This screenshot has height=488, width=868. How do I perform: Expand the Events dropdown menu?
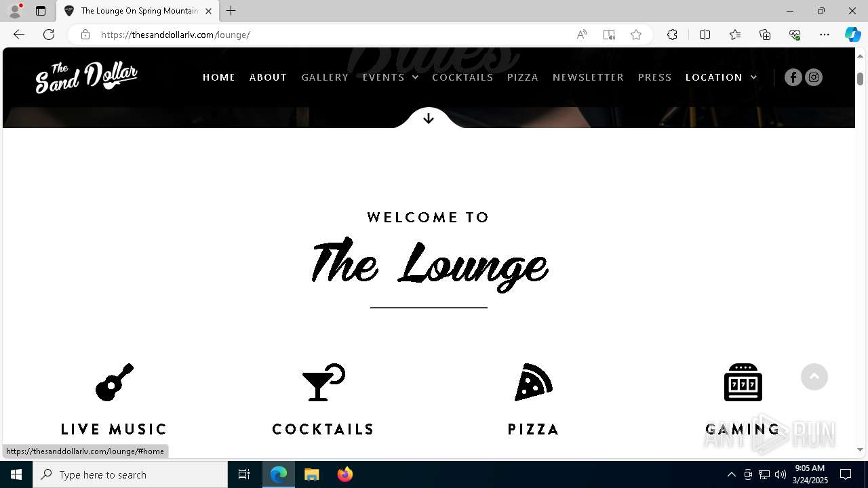coord(391,77)
